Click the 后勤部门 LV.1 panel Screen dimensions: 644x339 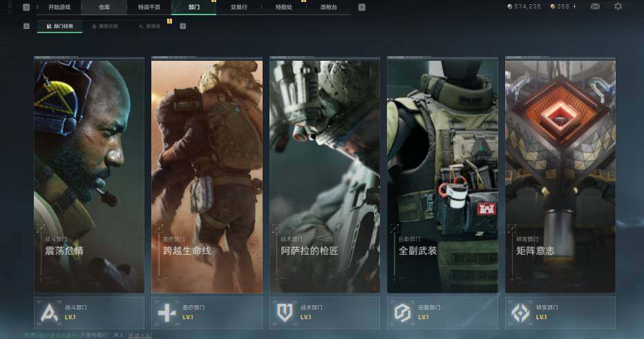(442, 313)
